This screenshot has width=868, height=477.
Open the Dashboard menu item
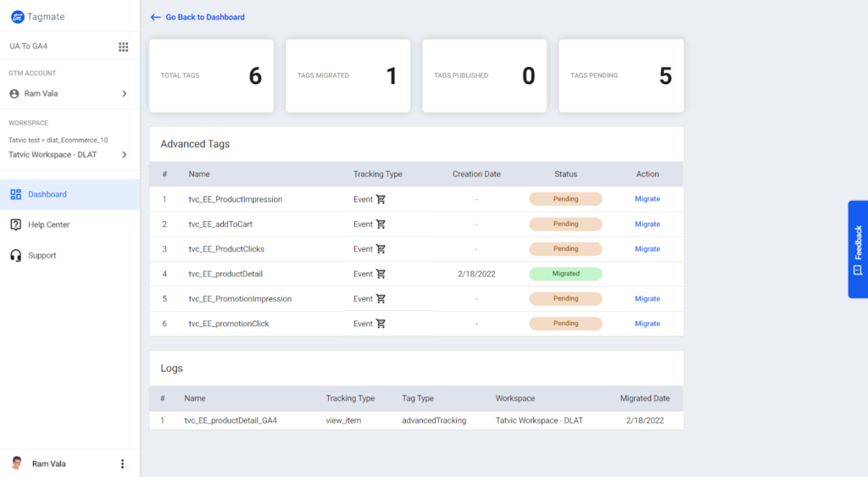[x=70, y=194]
